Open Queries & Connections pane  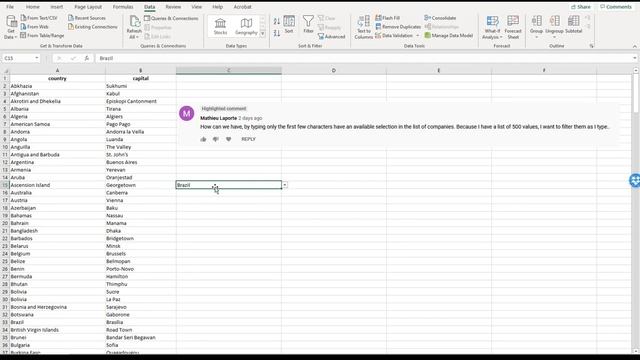click(171, 18)
